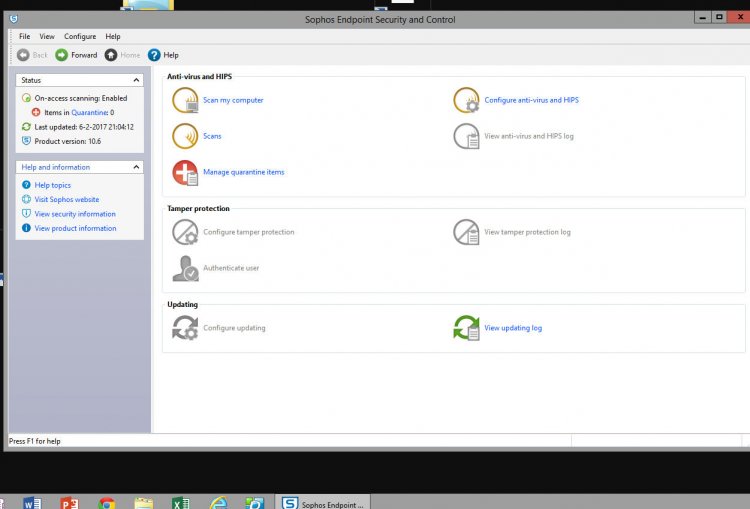Open the File menu
The height and width of the screenshot is (509, 750).
point(24,36)
